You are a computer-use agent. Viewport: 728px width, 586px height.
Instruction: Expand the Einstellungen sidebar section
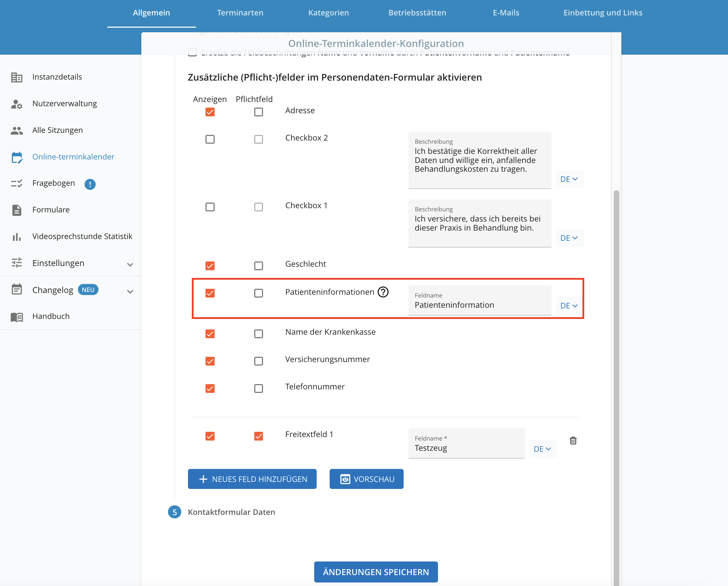(130, 265)
